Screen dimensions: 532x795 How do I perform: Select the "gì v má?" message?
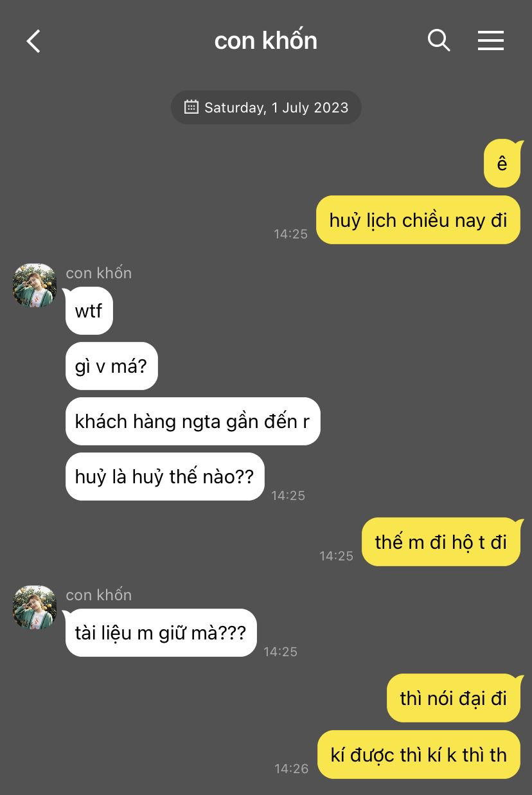coord(111,366)
